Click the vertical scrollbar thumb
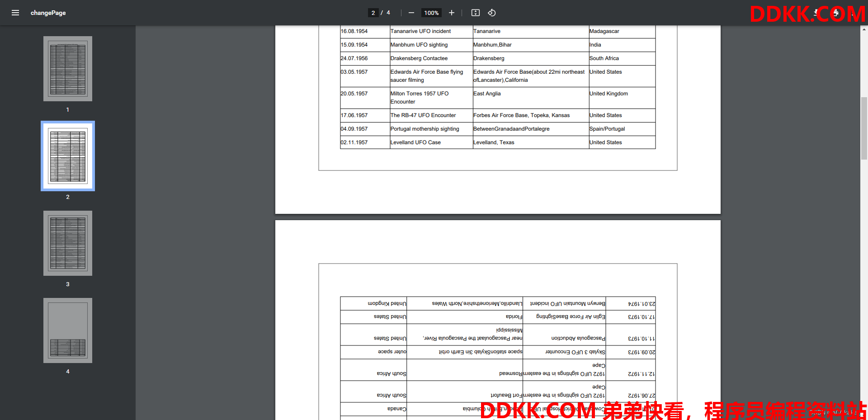 864,128
